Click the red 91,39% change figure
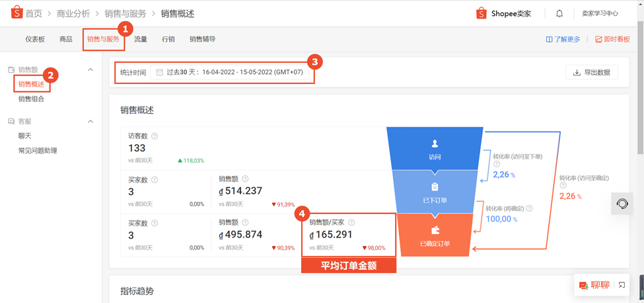The image size is (644, 303). point(283,204)
